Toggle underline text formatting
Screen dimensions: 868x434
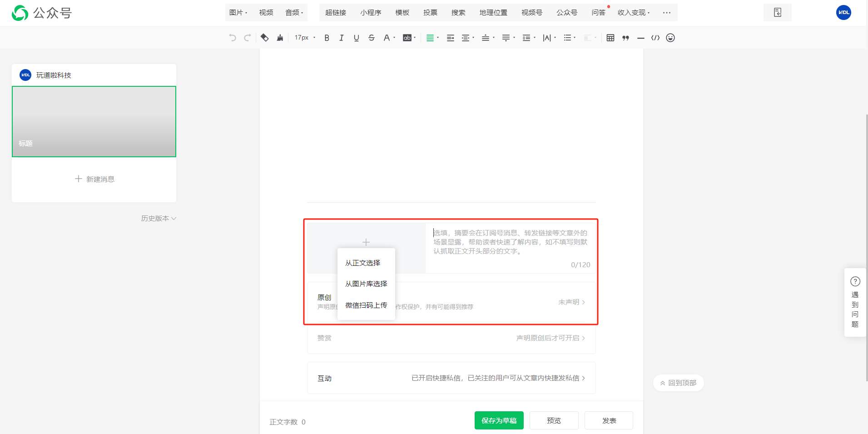click(x=356, y=38)
